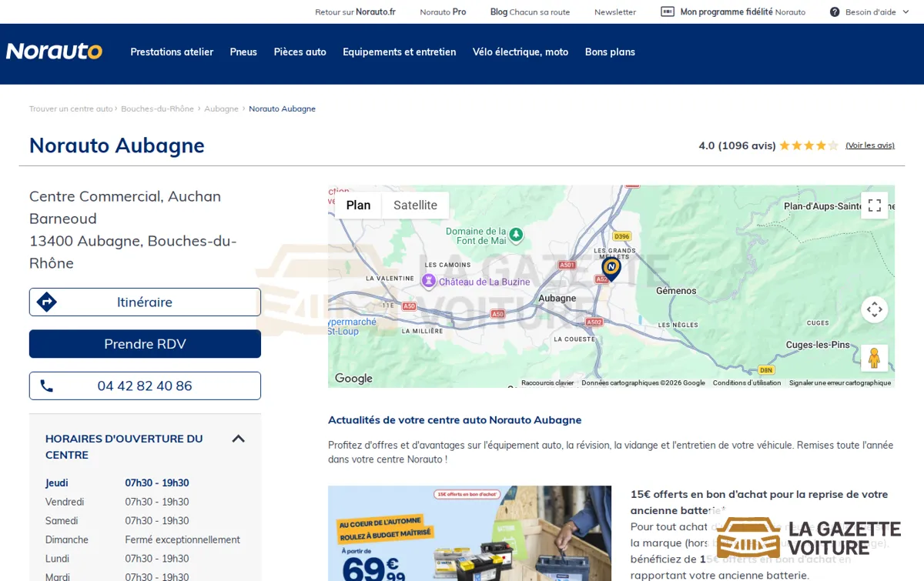Click the Google logo on the map
Screen dimensions: 924x581
point(353,379)
